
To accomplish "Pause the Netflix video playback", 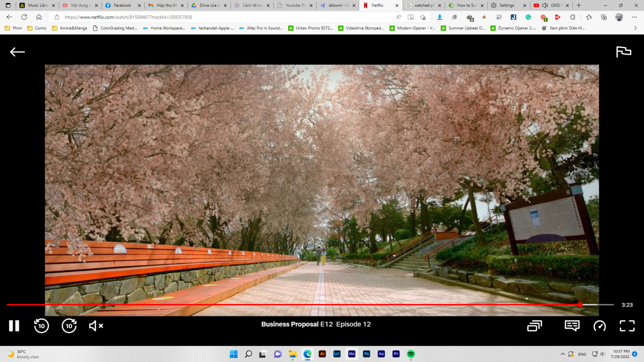I will point(14,326).
